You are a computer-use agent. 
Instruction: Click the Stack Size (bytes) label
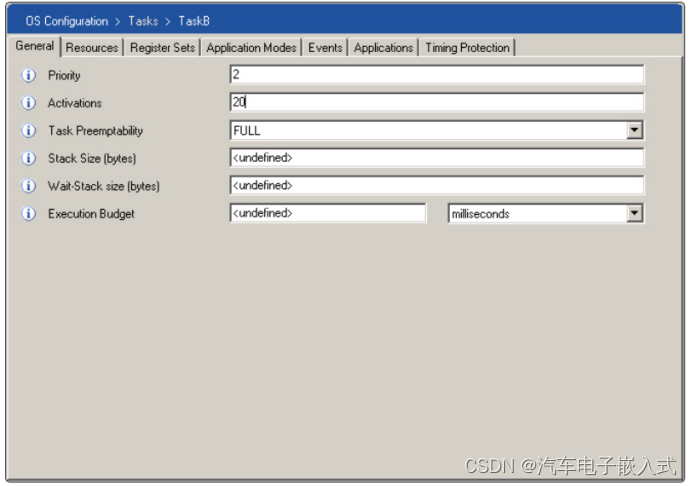click(x=92, y=158)
